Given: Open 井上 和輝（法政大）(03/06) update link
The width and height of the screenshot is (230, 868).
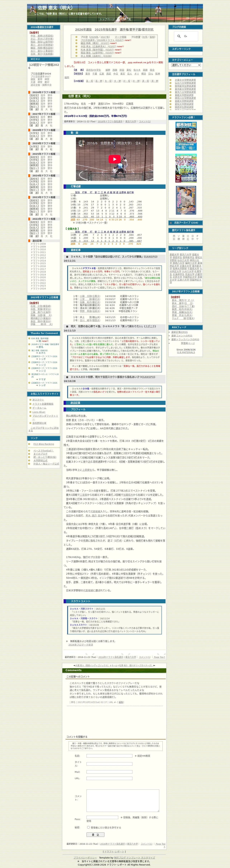Looking at the screenshot, I should tap(96, 56).
